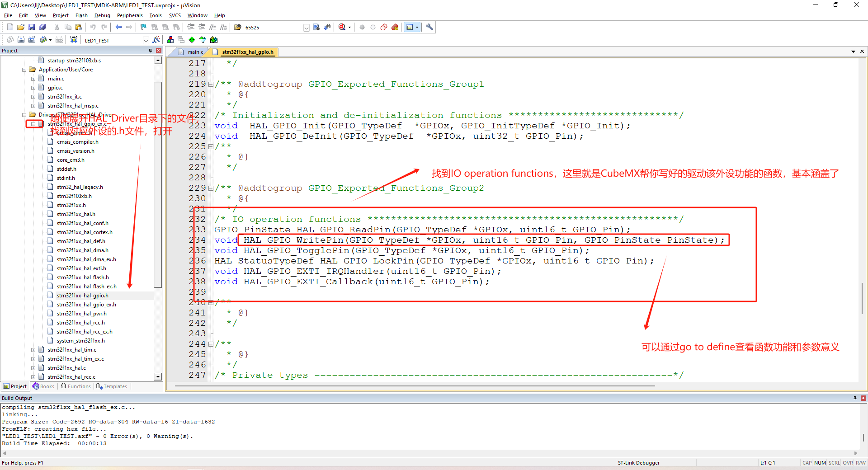Indent the selection using the indent icon
The height and width of the screenshot is (470, 868).
(191, 27)
